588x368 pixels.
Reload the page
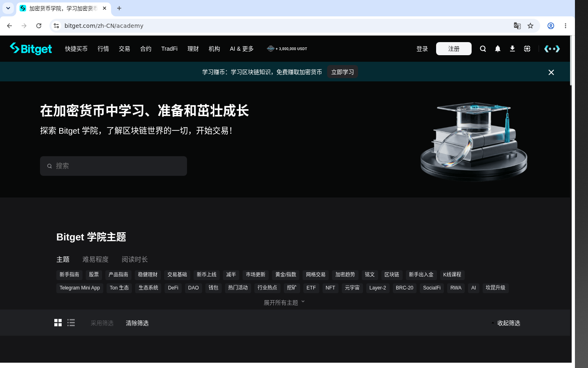[39, 26]
